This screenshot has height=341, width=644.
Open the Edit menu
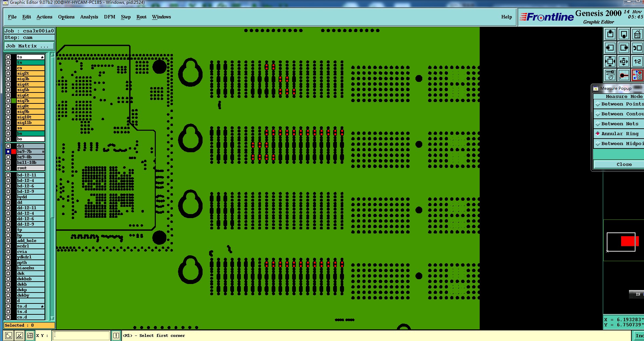pos(27,17)
